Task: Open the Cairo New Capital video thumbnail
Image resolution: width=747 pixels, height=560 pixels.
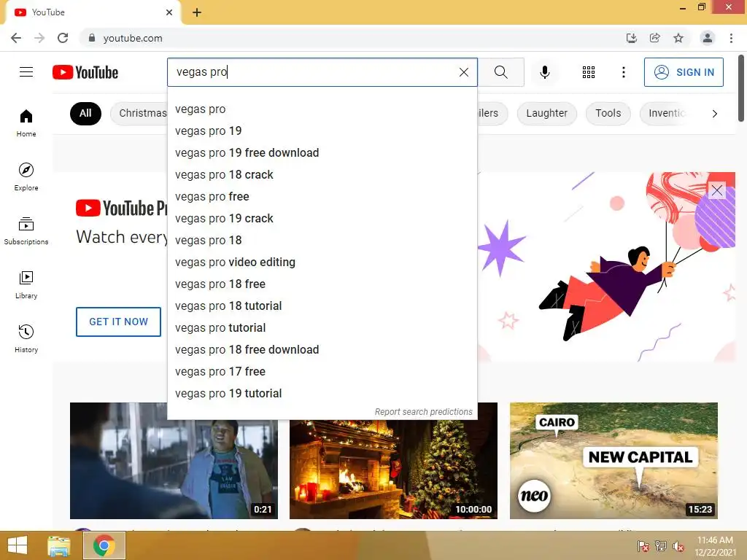Action: tap(614, 461)
